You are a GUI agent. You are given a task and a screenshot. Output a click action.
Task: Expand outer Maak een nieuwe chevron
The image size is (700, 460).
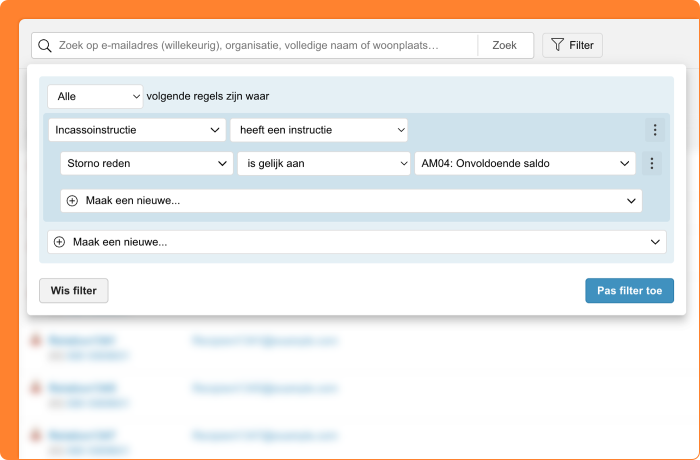[x=655, y=242]
